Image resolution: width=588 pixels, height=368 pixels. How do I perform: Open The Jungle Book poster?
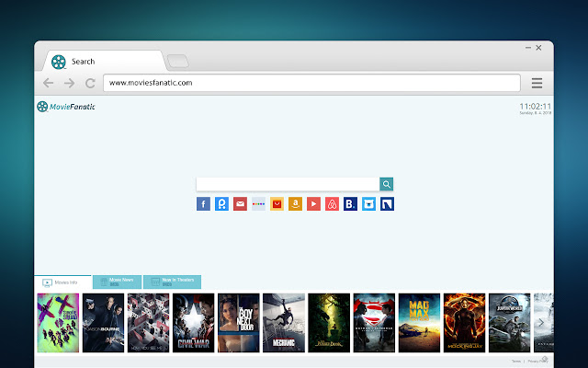pyautogui.click(x=329, y=323)
